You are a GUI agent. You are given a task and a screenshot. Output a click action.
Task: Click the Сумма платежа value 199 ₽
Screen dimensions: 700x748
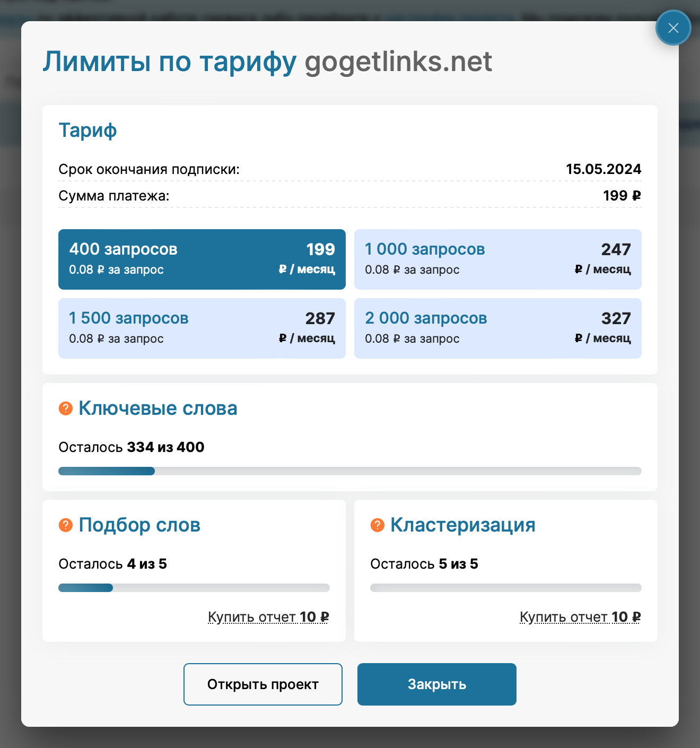tap(622, 196)
